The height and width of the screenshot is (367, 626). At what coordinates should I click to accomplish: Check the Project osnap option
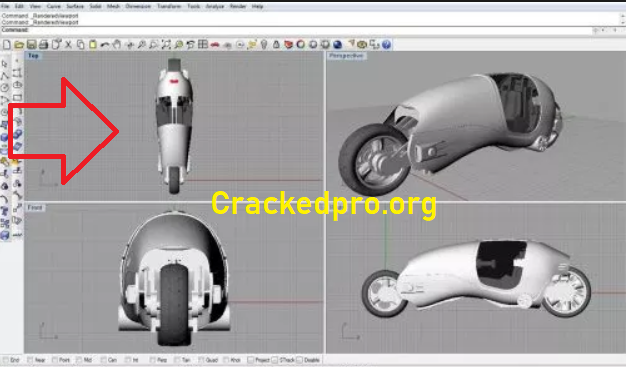(250, 360)
